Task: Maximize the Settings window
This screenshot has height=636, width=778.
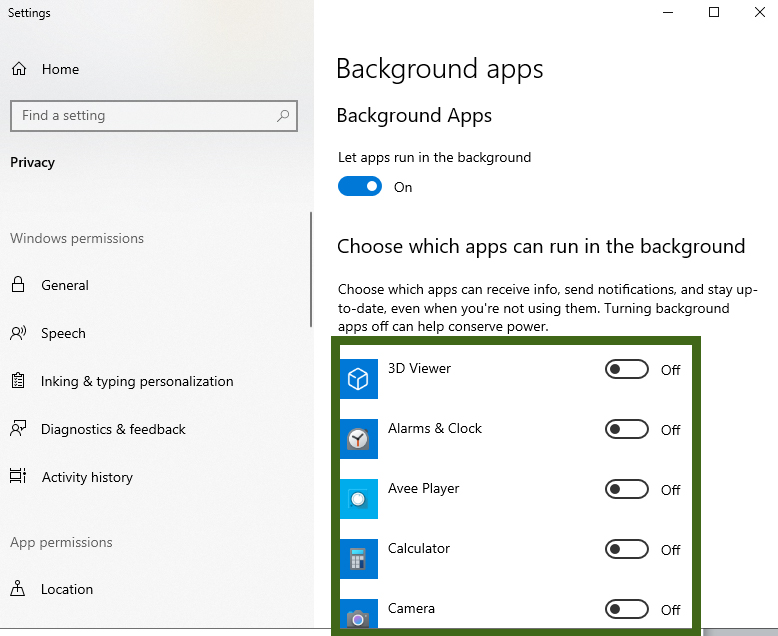Action: pos(714,12)
